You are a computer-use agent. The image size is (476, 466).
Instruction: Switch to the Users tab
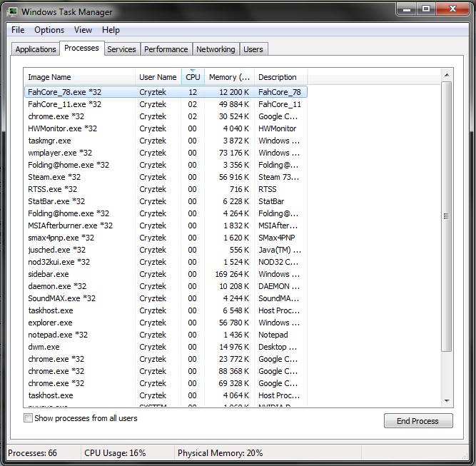coord(253,49)
